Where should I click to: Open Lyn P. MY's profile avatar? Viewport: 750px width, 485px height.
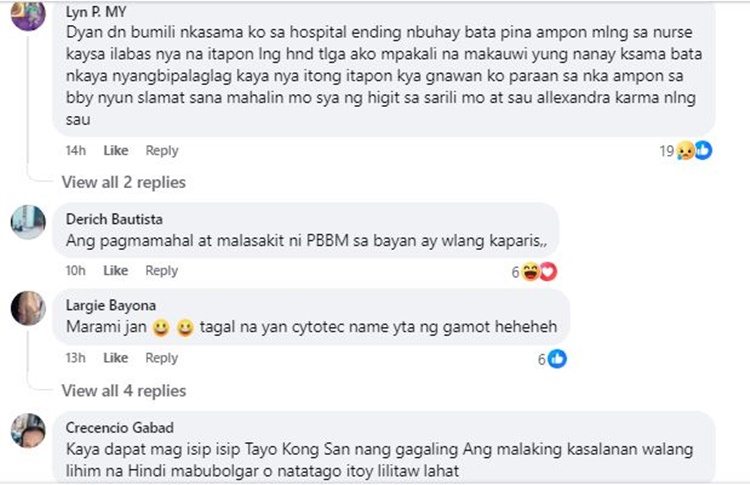(x=28, y=15)
